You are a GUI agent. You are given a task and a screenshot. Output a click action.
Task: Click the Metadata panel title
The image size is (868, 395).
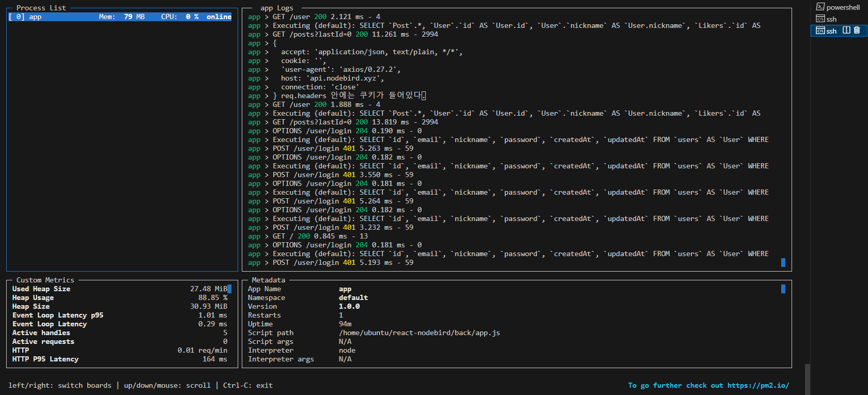click(x=268, y=280)
